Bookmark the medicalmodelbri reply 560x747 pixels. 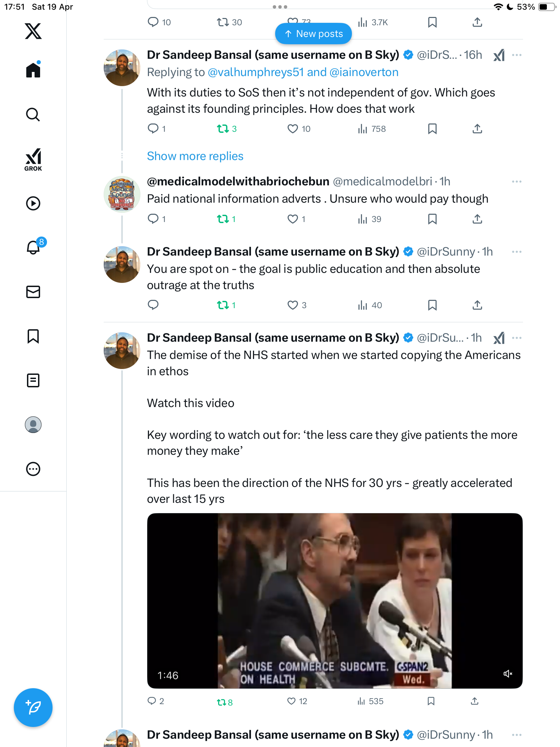432,219
